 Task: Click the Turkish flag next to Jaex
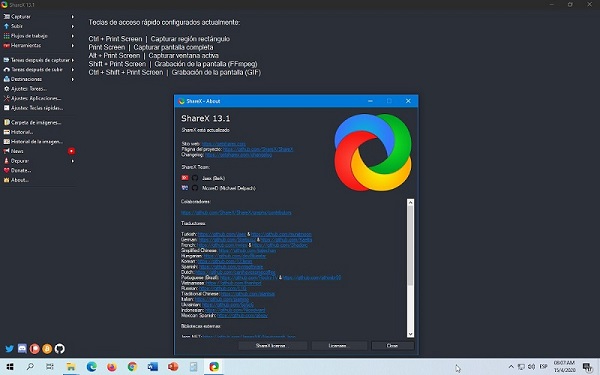pos(185,178)
